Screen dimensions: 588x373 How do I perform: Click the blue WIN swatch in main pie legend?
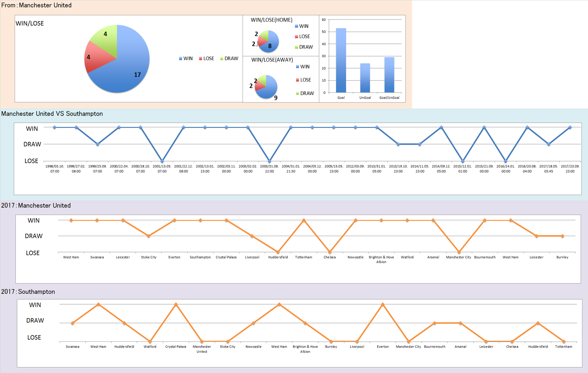tap(180, 59)
